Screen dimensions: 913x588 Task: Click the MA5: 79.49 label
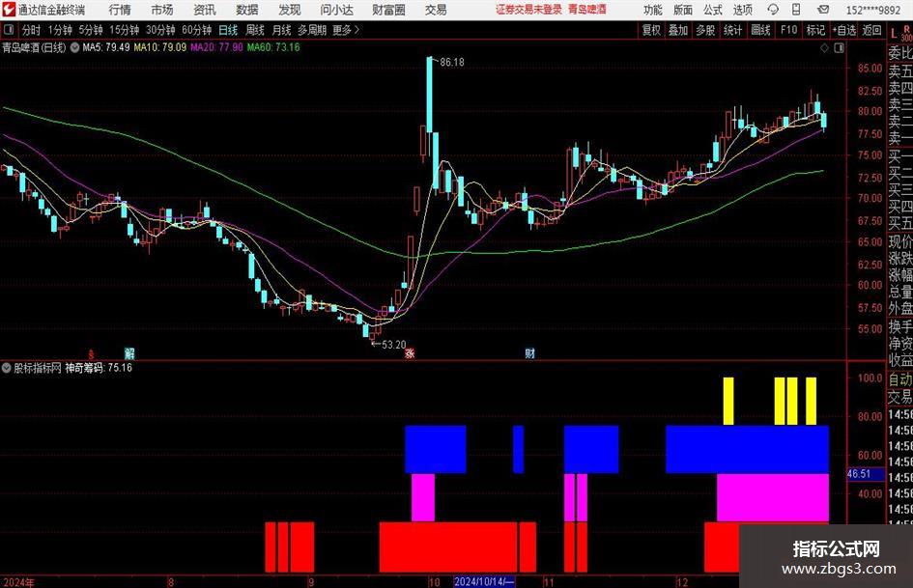(106, 47)
